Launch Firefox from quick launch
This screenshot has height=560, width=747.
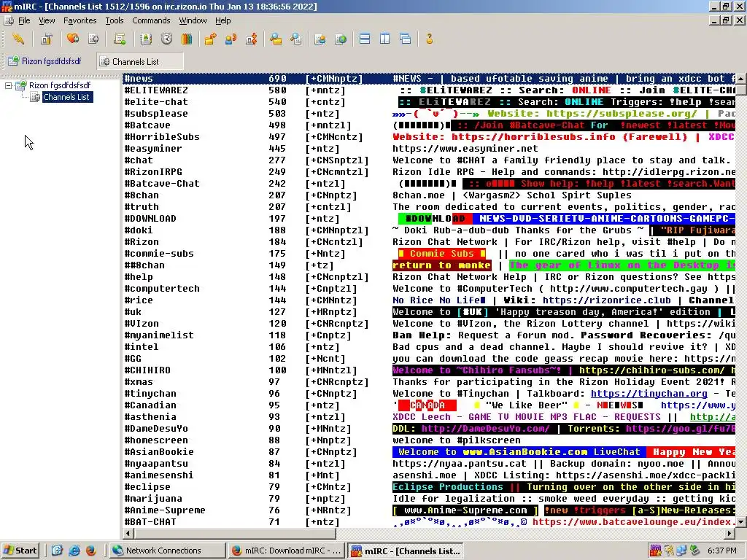point(91,551)
